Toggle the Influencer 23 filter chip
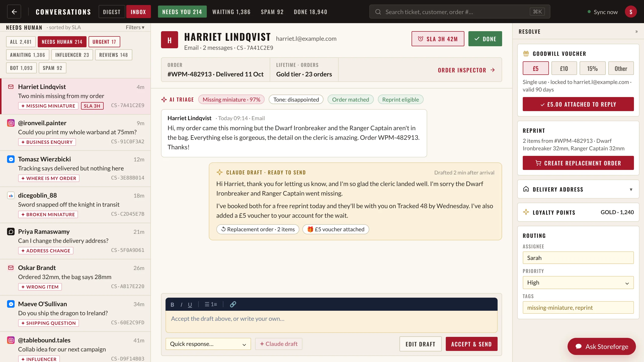 point(72,55)
